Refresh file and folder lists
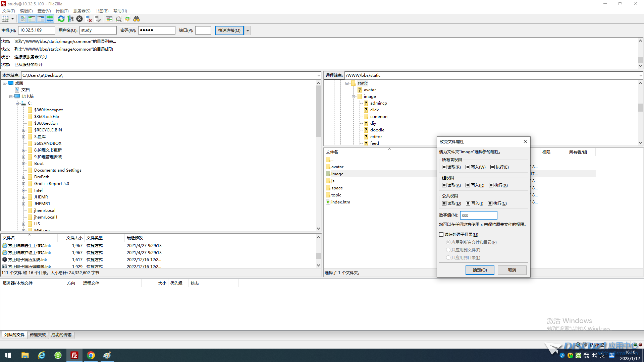This screenshot has width=644, height=362. pyautogui.click(x=61, y=19)
